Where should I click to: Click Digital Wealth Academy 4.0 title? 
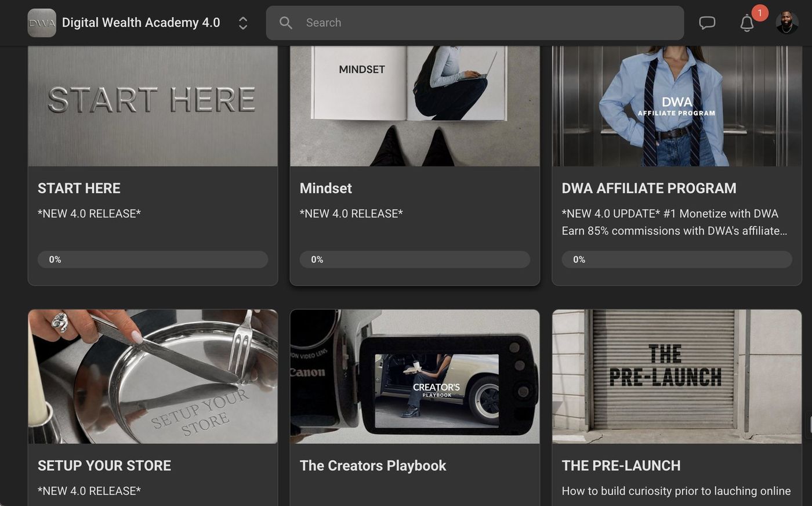(141, 23)
